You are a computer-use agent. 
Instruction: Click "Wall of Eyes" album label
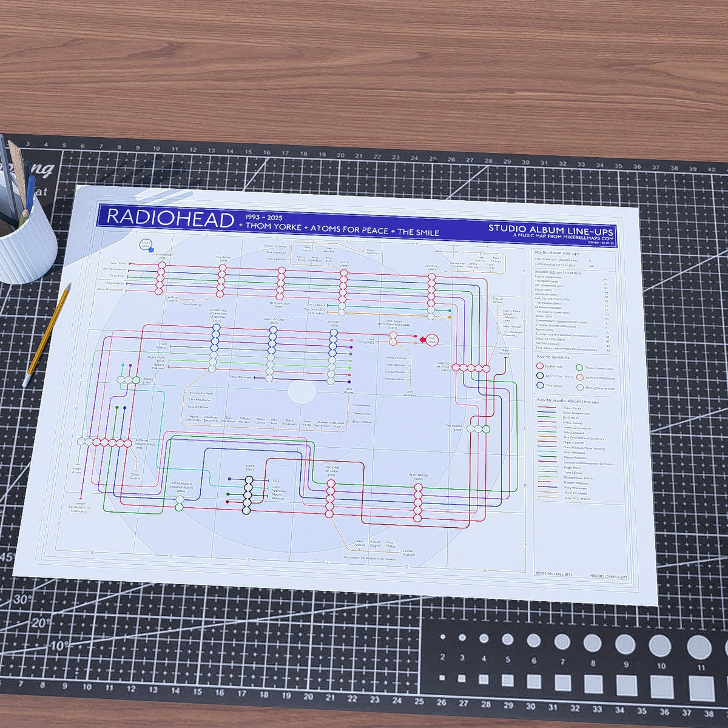pos(274,321)
